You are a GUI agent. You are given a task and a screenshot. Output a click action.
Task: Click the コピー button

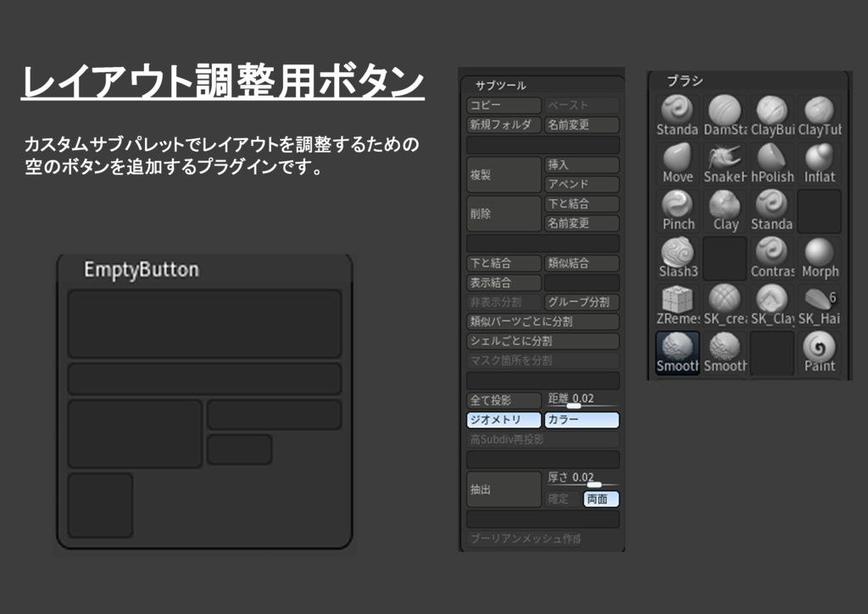click(x=504, y=105)
